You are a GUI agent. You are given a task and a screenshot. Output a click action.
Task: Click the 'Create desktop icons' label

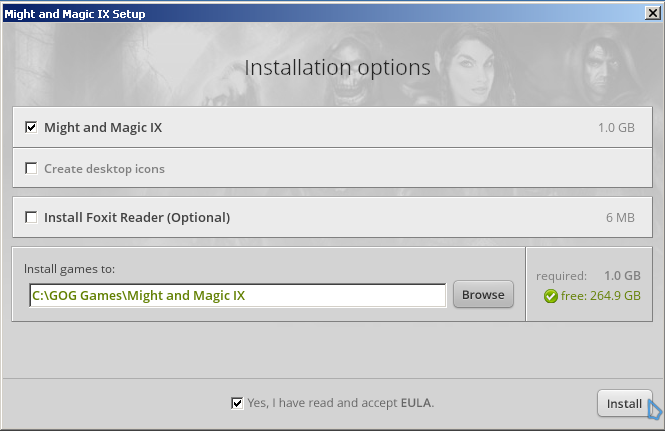point(104,169)
